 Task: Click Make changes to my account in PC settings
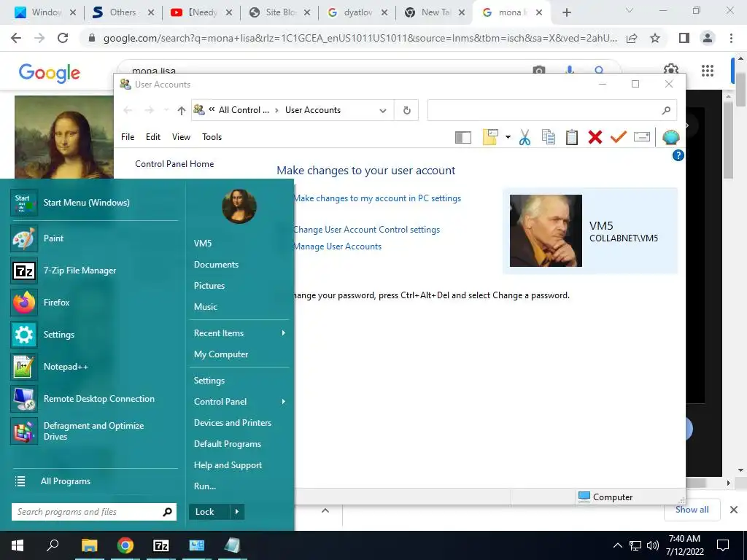377,198
